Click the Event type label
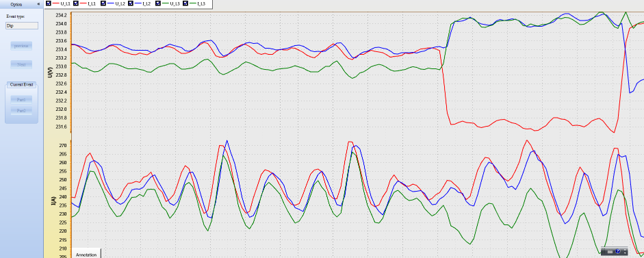 (16, 16)
